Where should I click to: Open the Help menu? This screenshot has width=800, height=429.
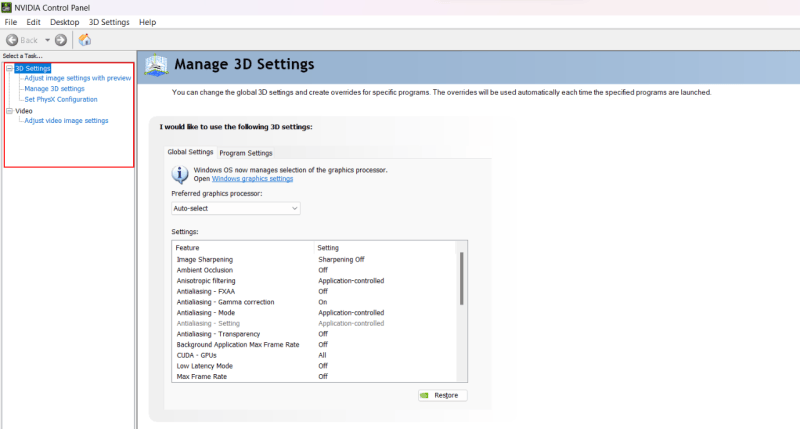point(147,22)
